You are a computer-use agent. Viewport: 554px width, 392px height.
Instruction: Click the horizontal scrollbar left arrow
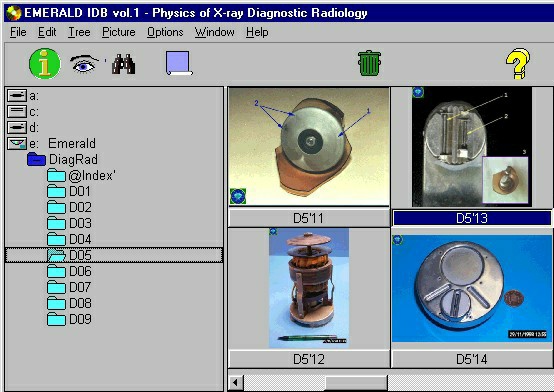point(235,382)
